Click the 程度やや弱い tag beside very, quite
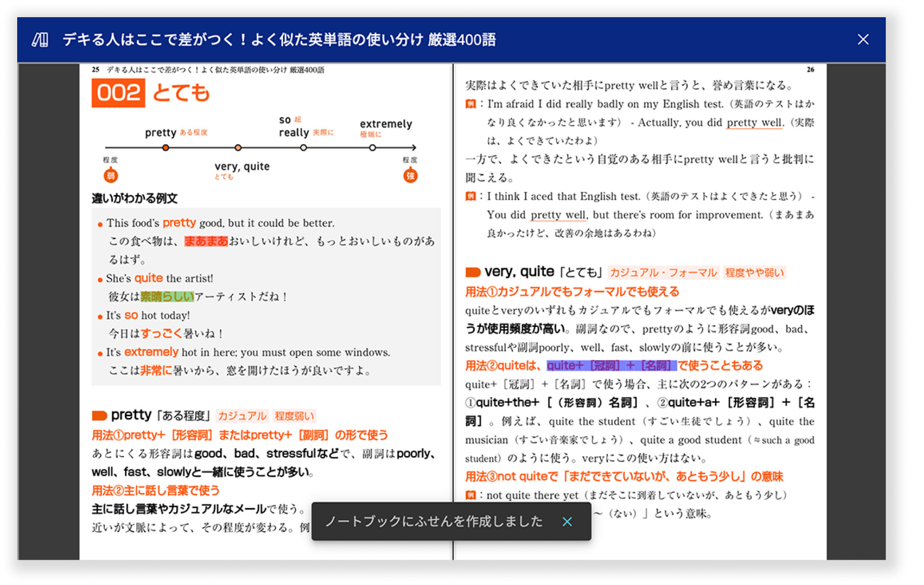 [755, 273]
